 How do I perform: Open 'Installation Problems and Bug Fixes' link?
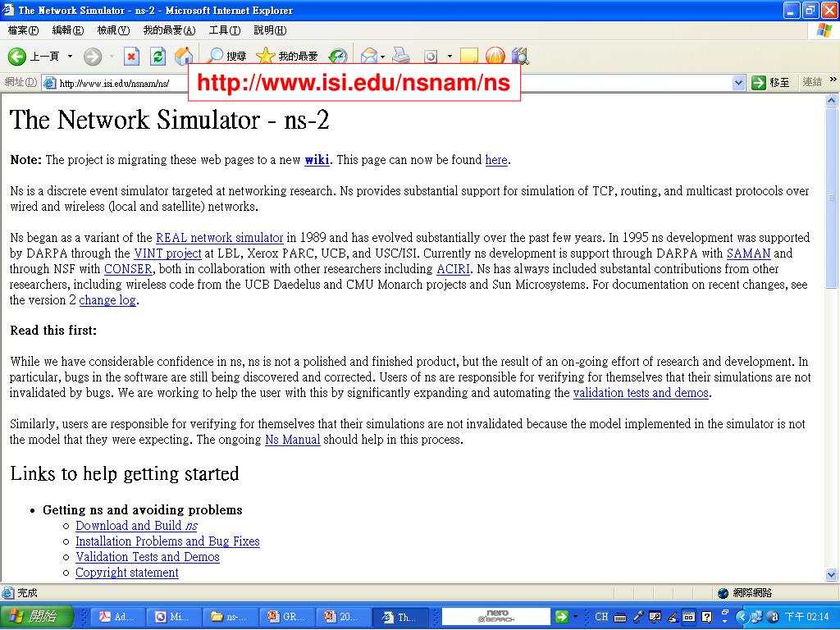coord(167,541)
